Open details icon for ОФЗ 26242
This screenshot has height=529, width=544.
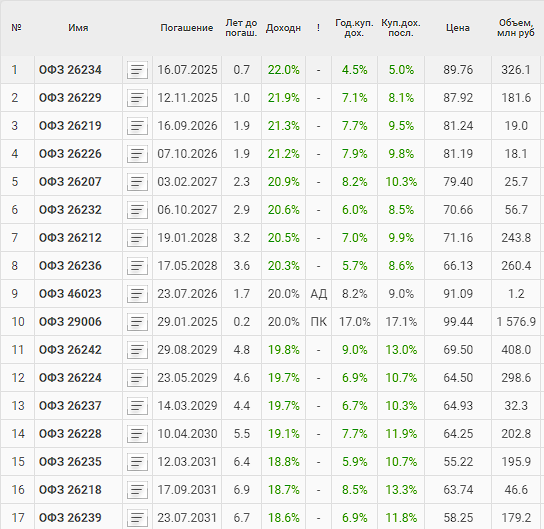click(x=137, y=350)
